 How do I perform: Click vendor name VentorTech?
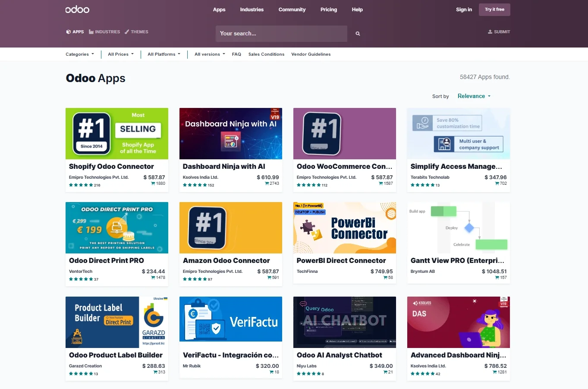81,272
